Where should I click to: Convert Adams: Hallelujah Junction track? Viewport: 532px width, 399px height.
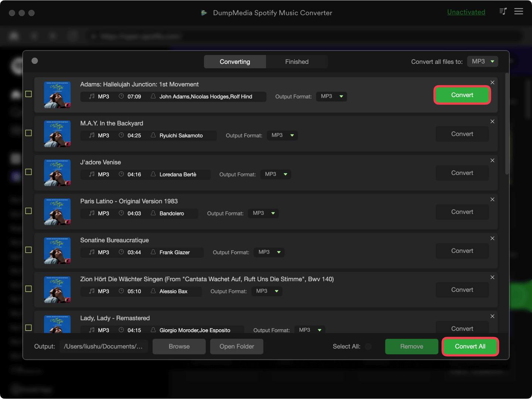[x=462, y=95]
